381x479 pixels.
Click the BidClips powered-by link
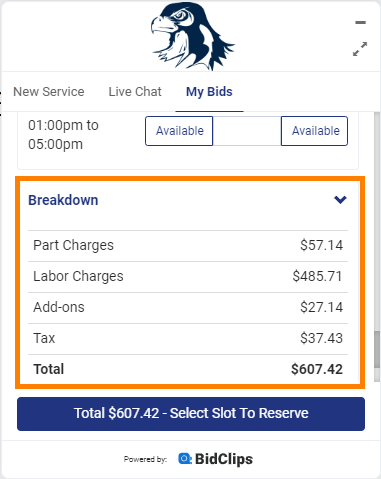(x=215, y=459)
